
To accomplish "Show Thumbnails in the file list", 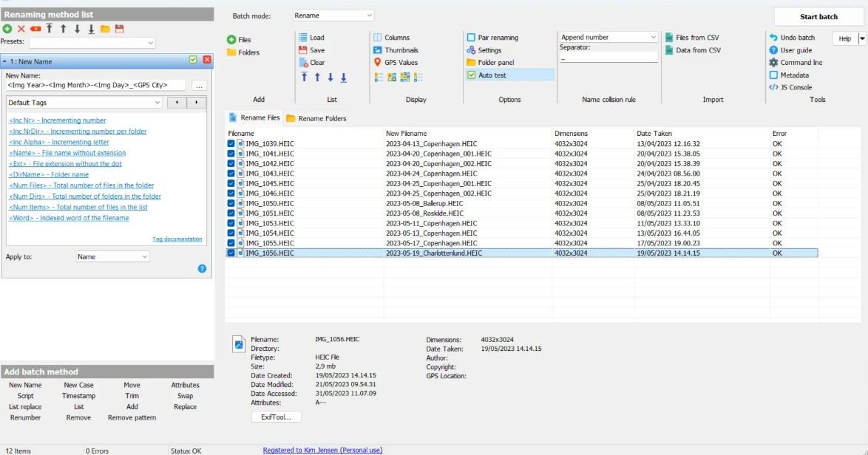I will [396, 50].
